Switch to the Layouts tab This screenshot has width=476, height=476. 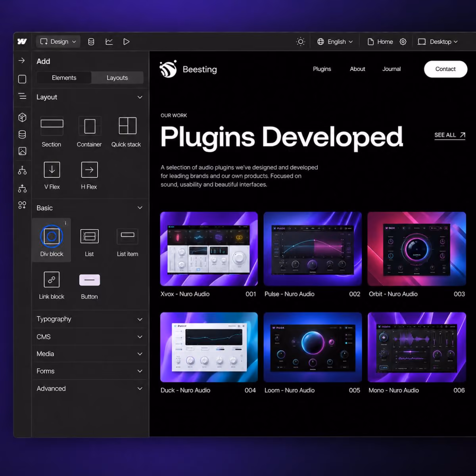[x=117, y=78]
